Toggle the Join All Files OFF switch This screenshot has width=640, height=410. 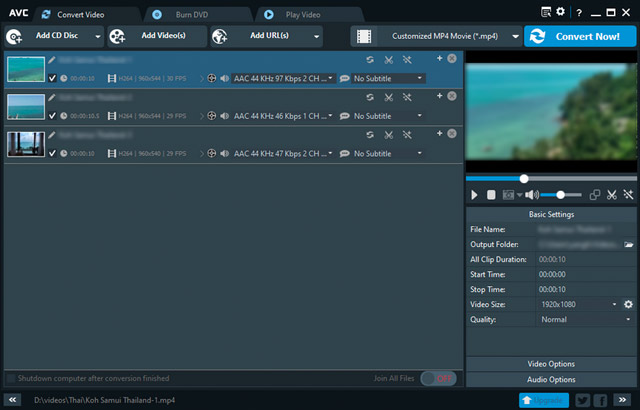(438, 379)
